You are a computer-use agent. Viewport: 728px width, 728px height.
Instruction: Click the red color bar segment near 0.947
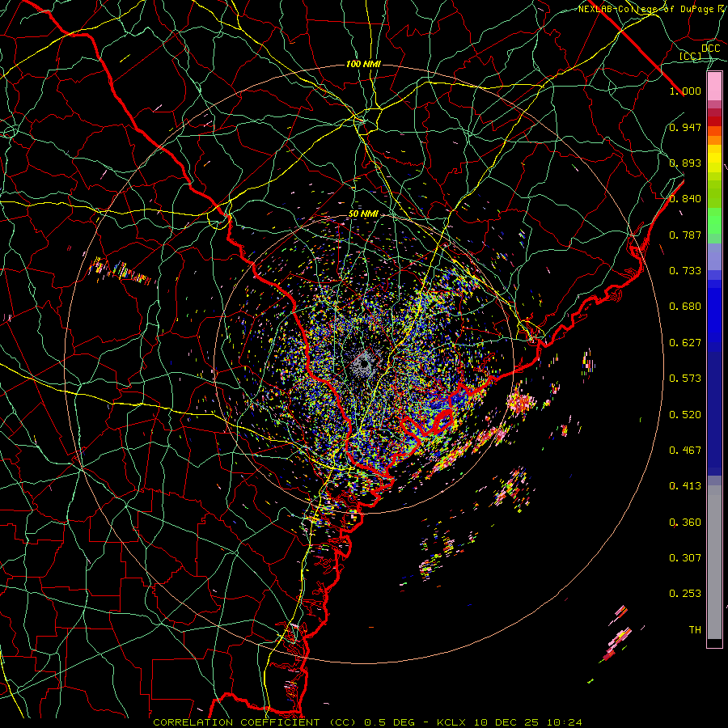(714, 121)
